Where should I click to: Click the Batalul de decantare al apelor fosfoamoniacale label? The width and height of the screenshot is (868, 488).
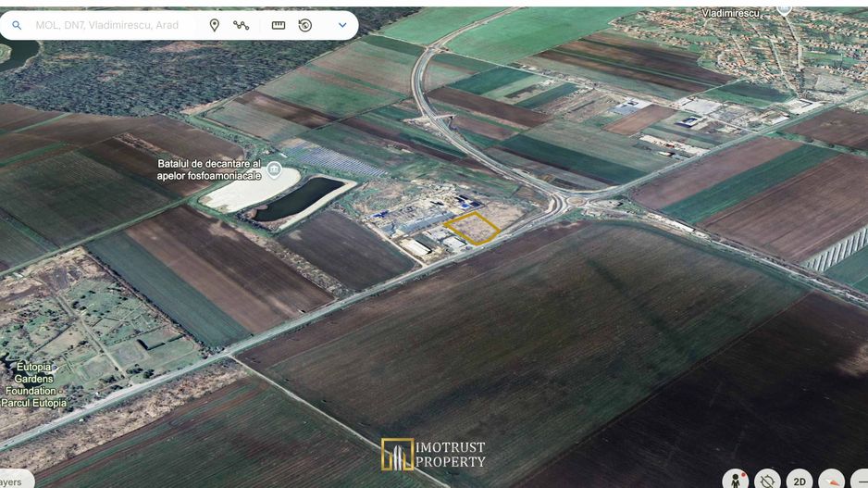[x=209, y=169]
